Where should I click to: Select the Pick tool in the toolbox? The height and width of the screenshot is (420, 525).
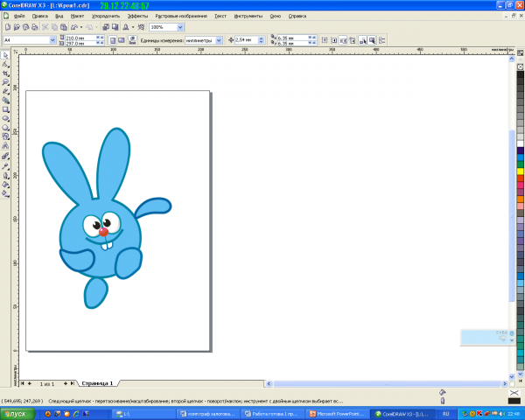click(5, 54)
